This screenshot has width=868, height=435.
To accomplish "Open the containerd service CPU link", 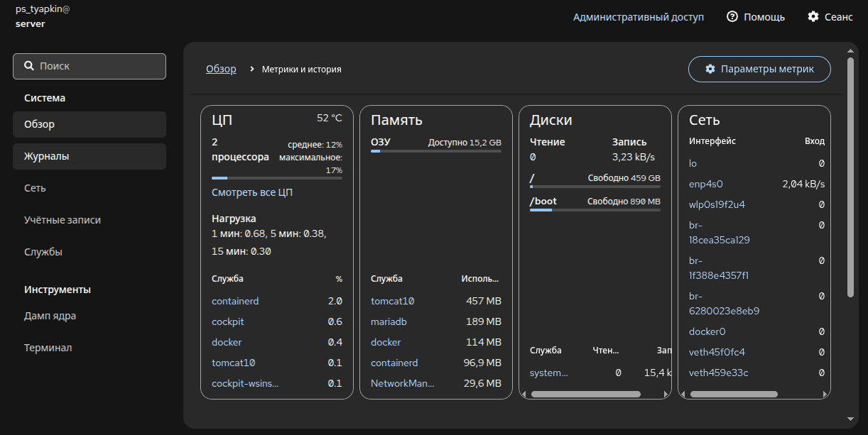I will pos(235,301).
